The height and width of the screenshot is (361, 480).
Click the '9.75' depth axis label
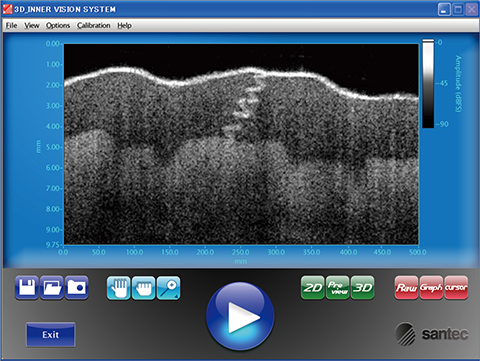pyautogui.click(x=53, y=244)
